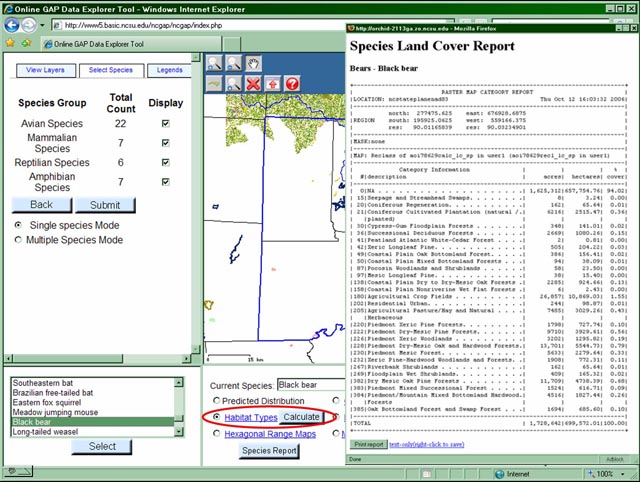
Task: Choose Single species Mode radio button
Action: 18,225
